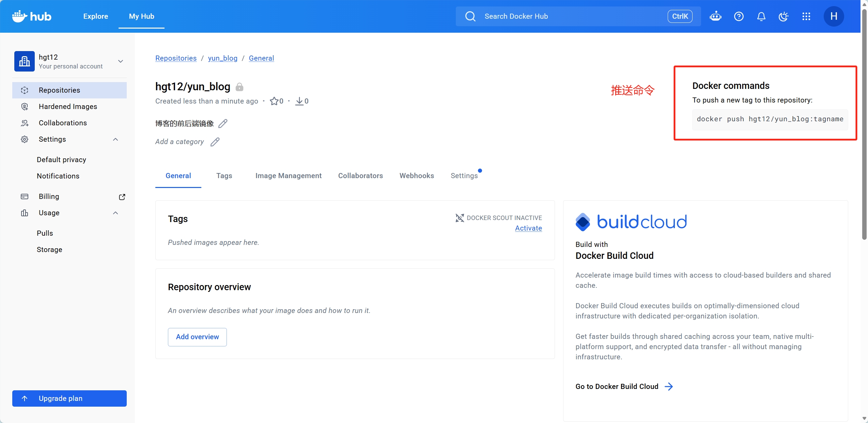Switch to the Webhooks tab
The width and height of the screenshot is (868, 423).
pos(417,176)
